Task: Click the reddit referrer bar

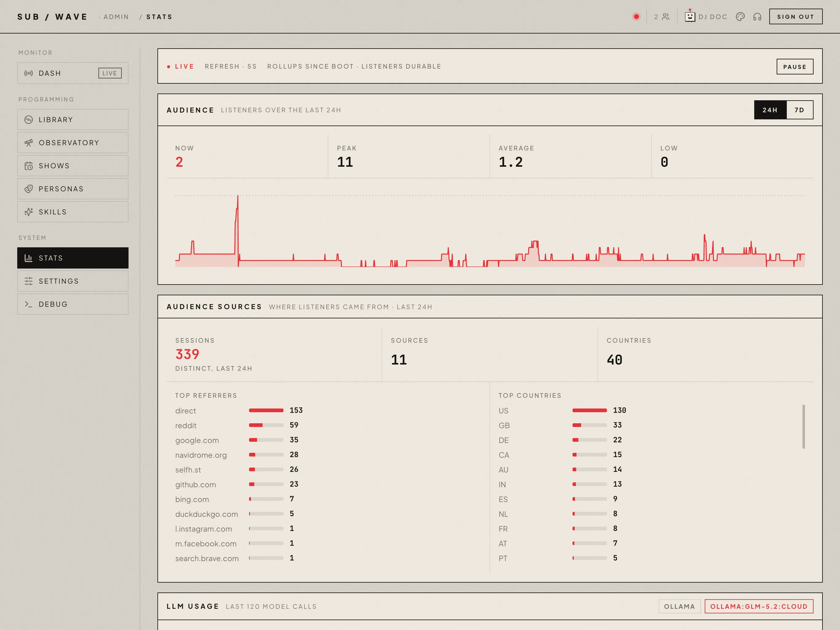Action: (266, 425)
